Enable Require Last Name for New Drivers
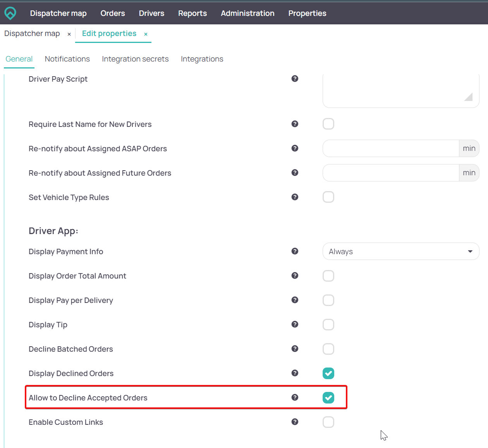 (x=328, y=124)
